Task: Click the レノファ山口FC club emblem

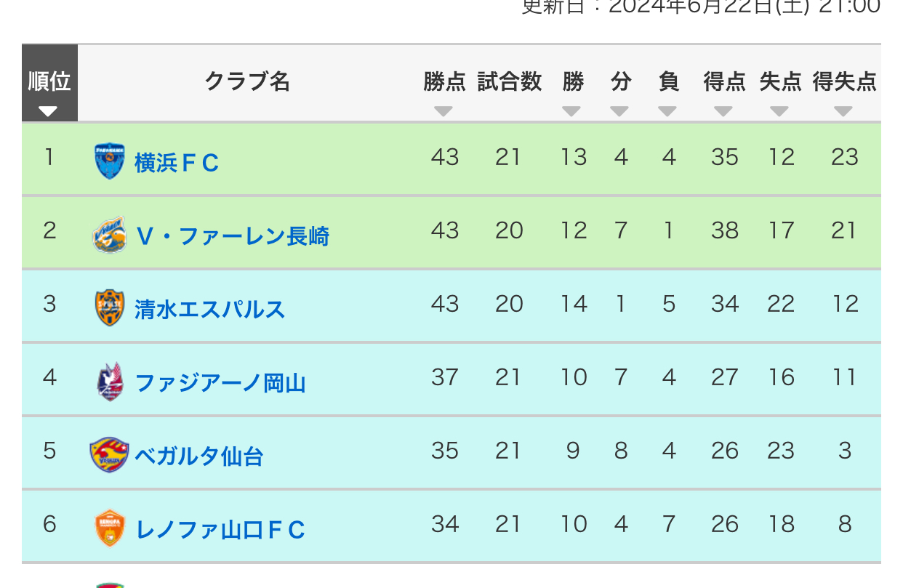Action: [x=110, y=528]
